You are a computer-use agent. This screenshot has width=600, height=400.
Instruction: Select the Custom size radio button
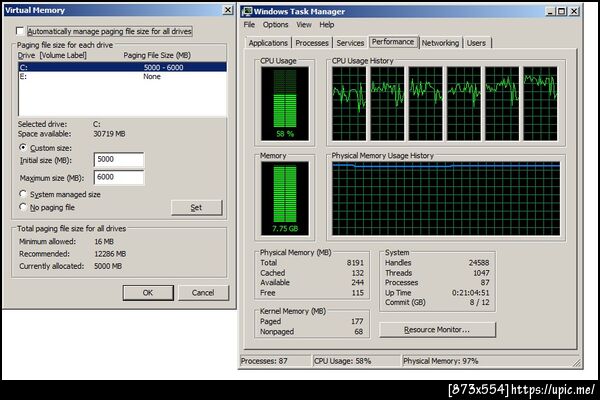click(23, 147)
